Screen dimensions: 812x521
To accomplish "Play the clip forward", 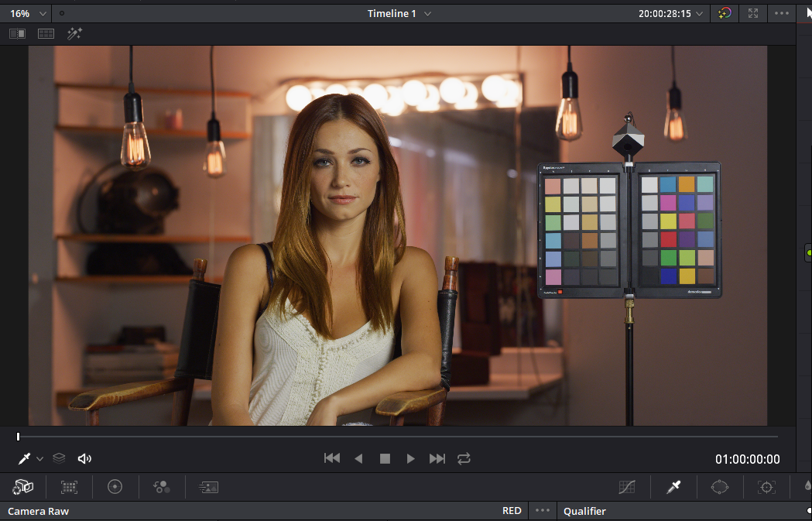I will coord(411,458).
